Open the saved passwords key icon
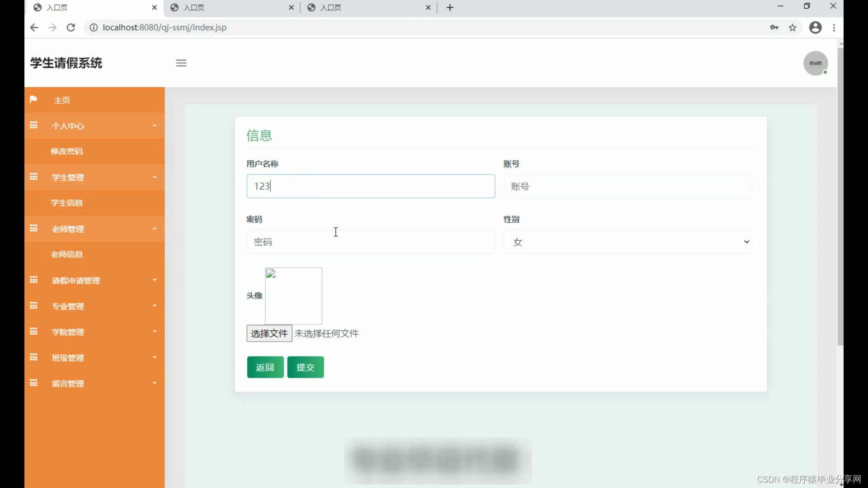Viewport: 868px width, 488px height. coord(774,28)
